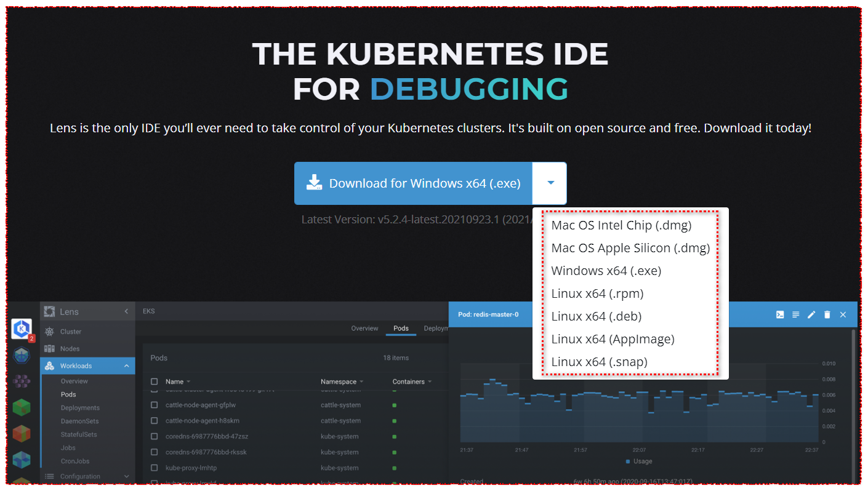The image size is (868, 491).
Task: Collapse the Lens sidebar with chevron
Action: pyautogui.click(x=126, y=312)
